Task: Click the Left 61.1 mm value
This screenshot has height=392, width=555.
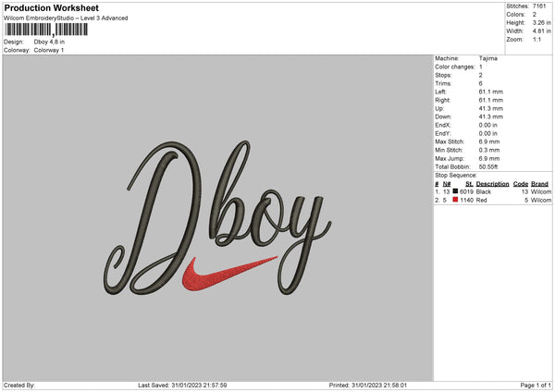Action: pos(490,92)
